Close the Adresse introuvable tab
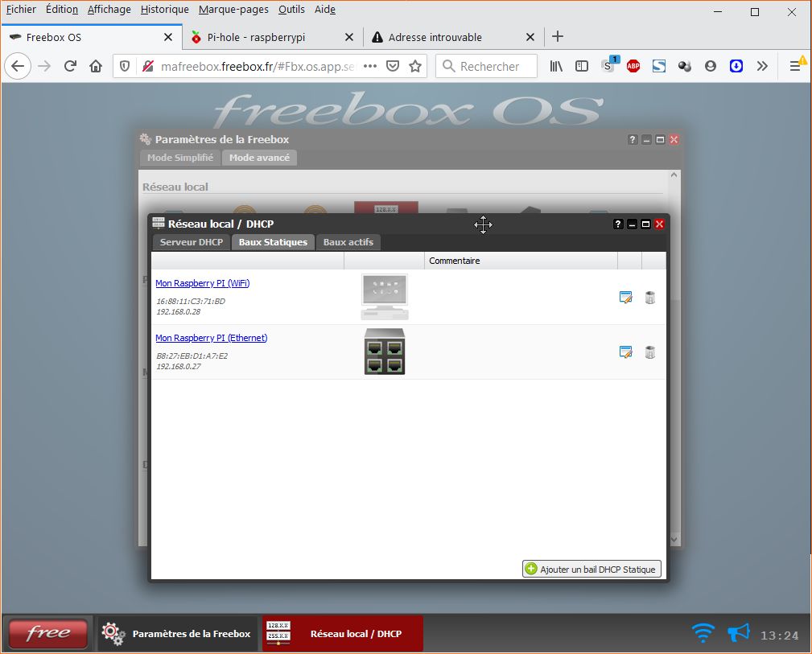The width and height of the screenshot is (812, 654). [530, 37]
